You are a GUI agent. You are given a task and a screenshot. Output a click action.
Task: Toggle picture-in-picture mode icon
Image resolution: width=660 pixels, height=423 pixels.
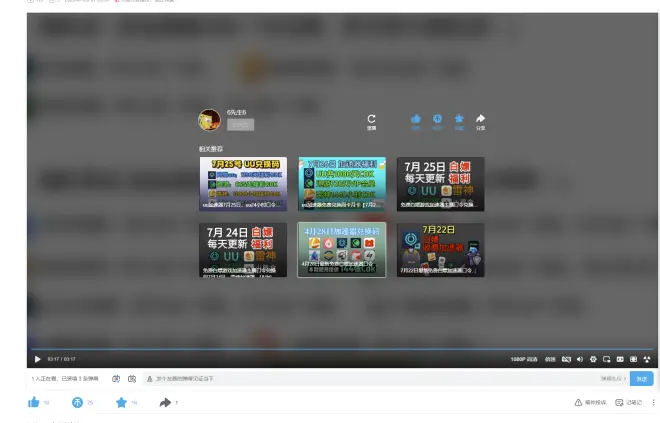(x=606, y=359)
